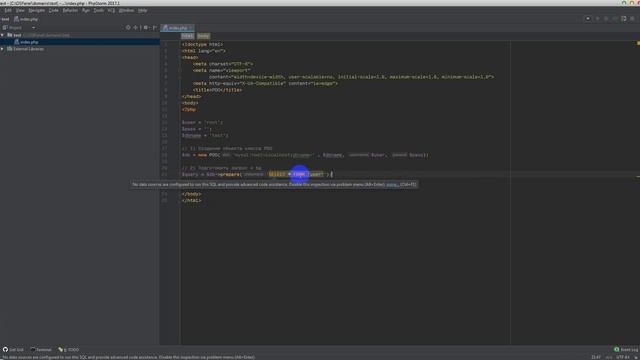
Task: Click the collapse all icon in the Project panel
Action: tap(136, 28)
